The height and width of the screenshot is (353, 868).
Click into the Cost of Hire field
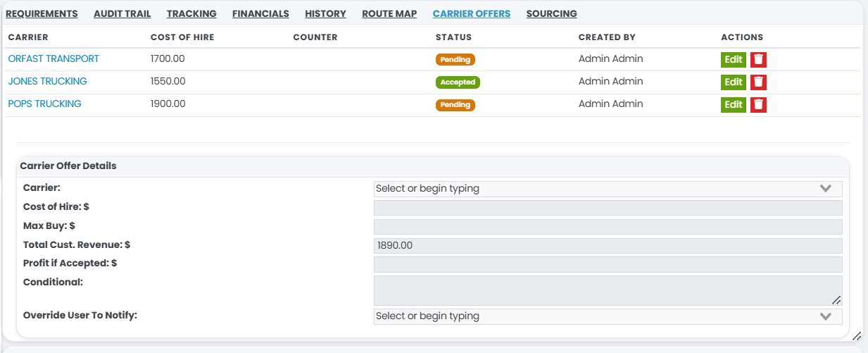pyautogui.click(x=608, y=208)
